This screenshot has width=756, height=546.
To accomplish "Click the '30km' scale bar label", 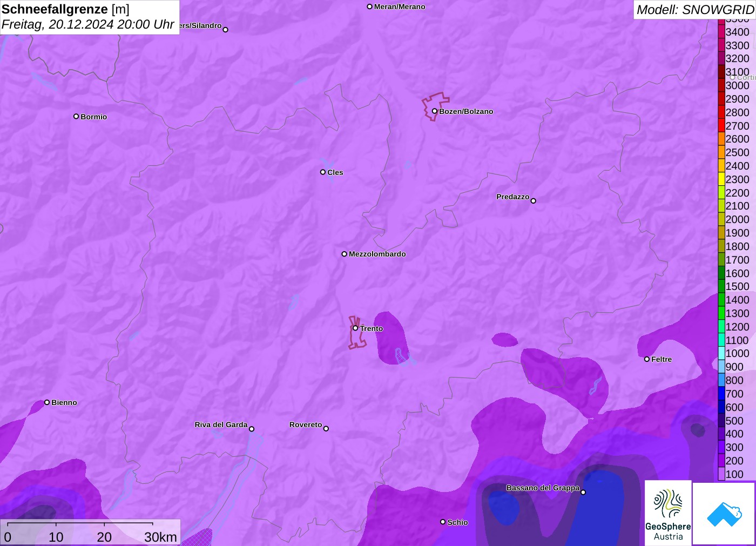I will click(160, 537).
